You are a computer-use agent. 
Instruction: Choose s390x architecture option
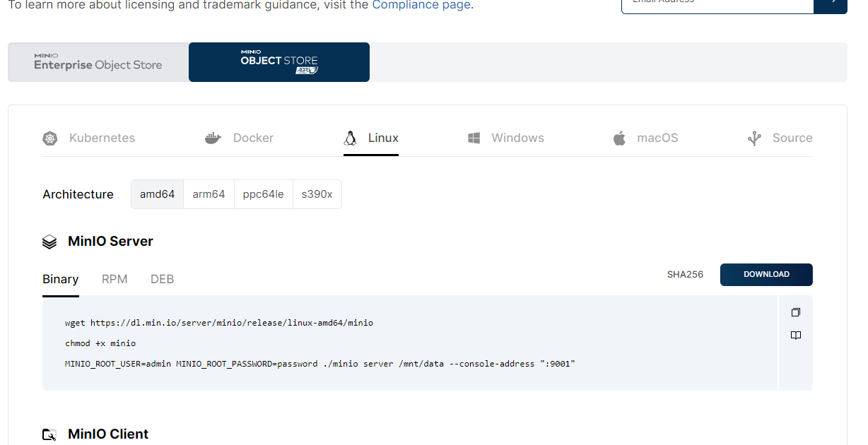tap(317, 194)
